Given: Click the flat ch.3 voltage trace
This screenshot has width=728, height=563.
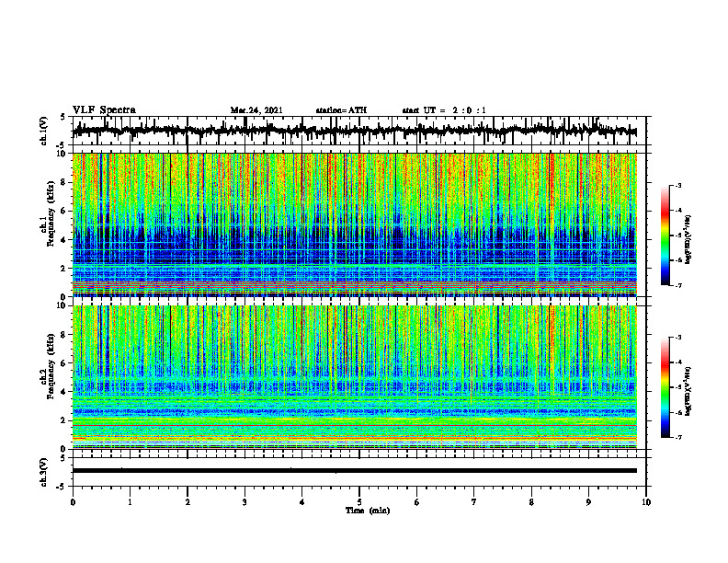Looking at the screenshot, I should click(354, 471).
